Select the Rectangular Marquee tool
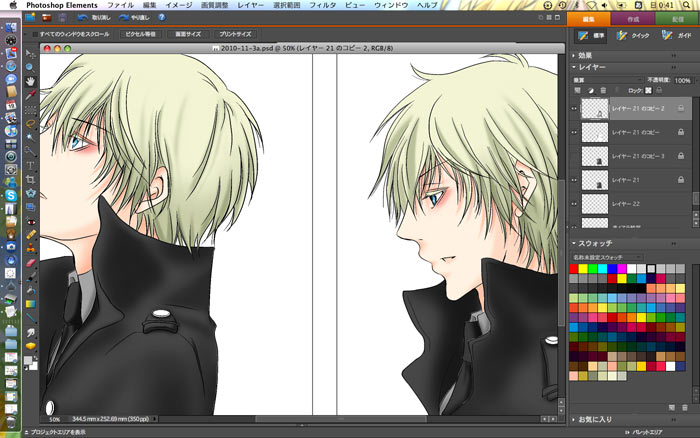The image size is (700, 438). coord(30,109)
